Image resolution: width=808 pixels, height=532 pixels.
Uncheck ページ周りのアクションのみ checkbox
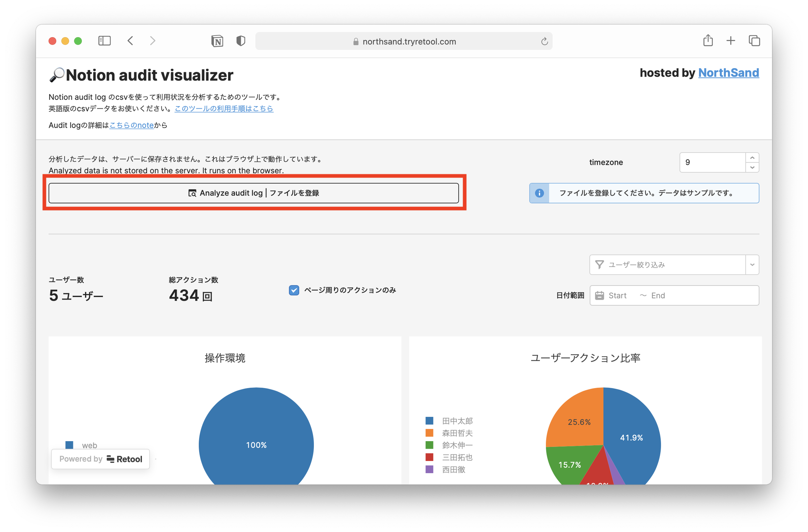pyautogui.click(x=294, y=290)
